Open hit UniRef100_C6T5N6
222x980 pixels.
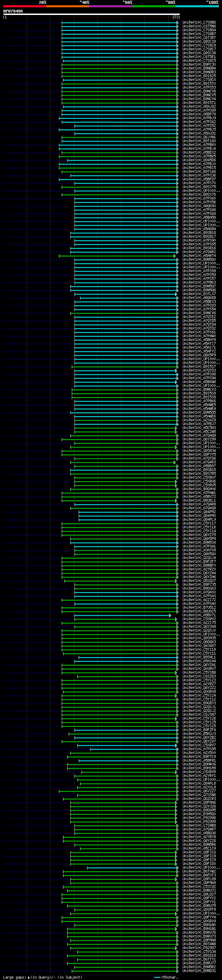[199, 26]
